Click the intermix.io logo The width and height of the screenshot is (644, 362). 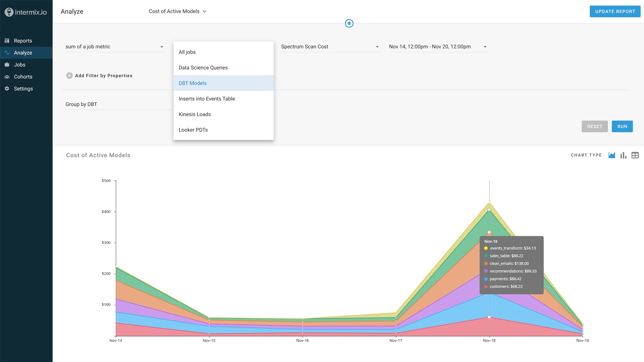[x=26, y=12]
